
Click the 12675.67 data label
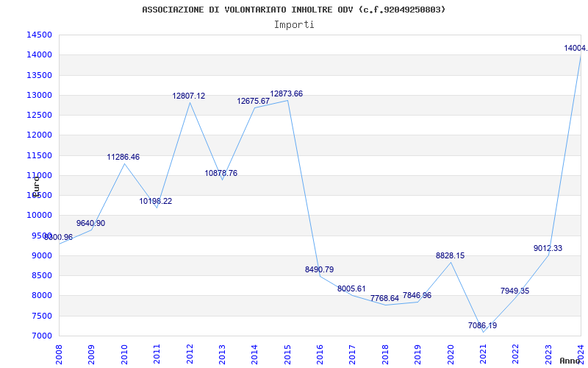pos(253,102)
